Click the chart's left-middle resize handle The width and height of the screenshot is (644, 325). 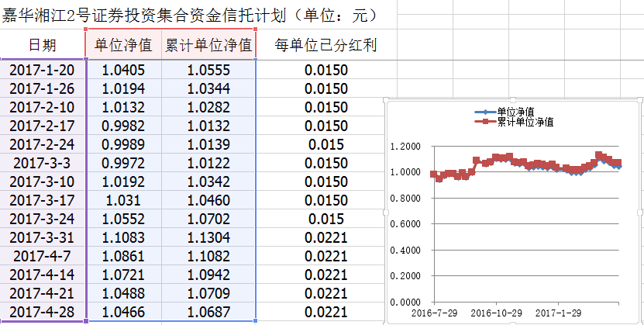click(x=385, y=211)
